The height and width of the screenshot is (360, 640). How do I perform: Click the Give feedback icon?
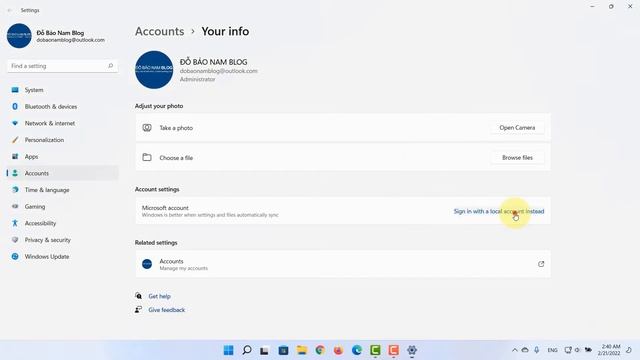click(139, 309)
